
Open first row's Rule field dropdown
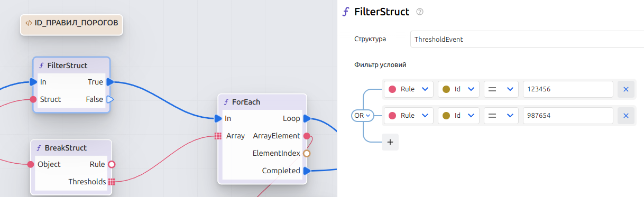point(408,89)
